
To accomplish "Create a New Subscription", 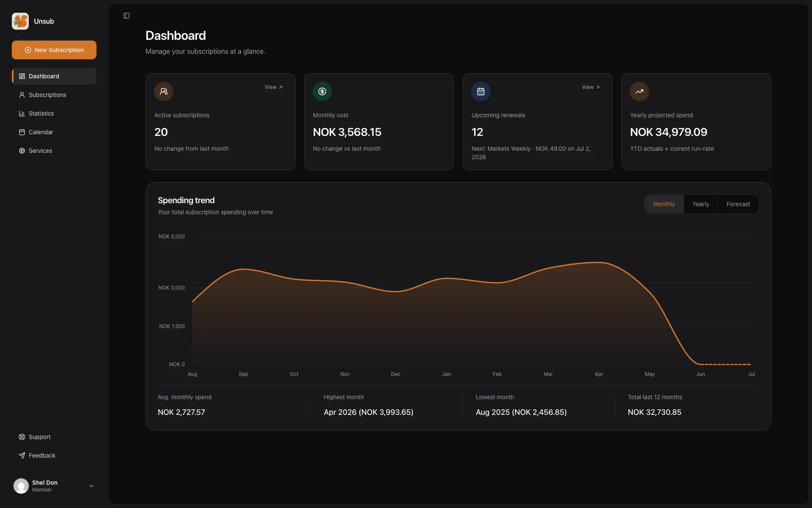I will (54, 50).
